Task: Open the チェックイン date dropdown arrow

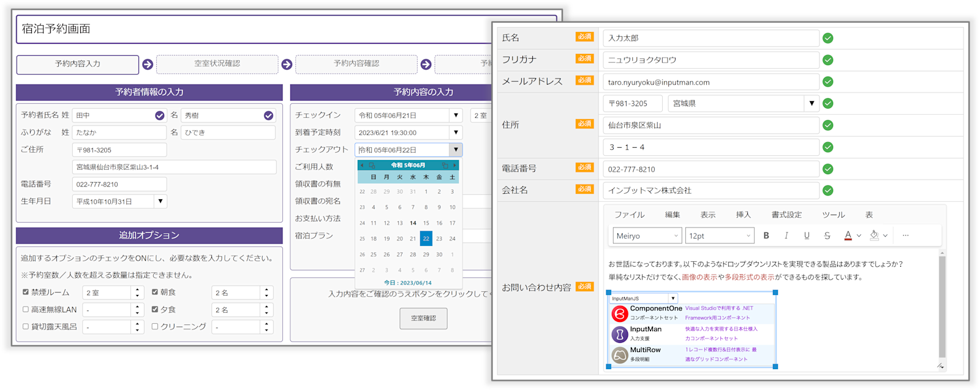Action: point(456,115)
